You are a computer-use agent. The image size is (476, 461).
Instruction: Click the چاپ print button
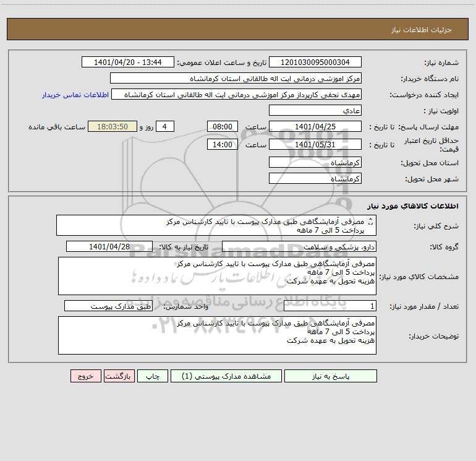[x=153, y=376]
